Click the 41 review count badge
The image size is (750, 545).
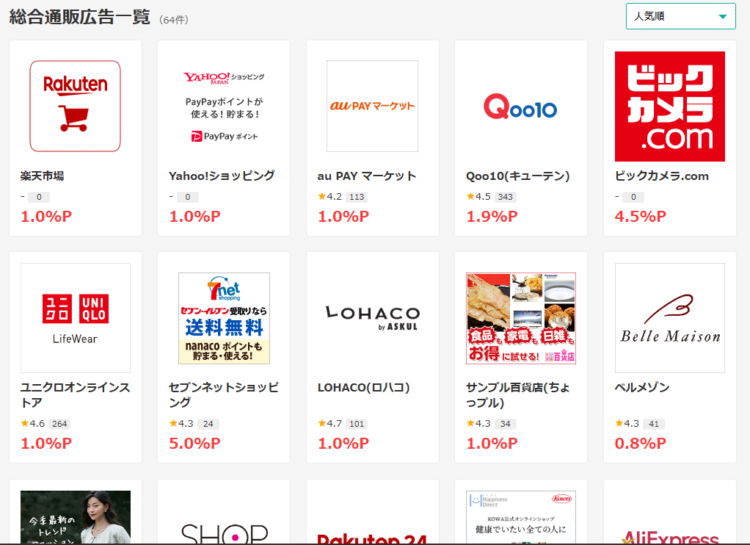coord(654,424)
